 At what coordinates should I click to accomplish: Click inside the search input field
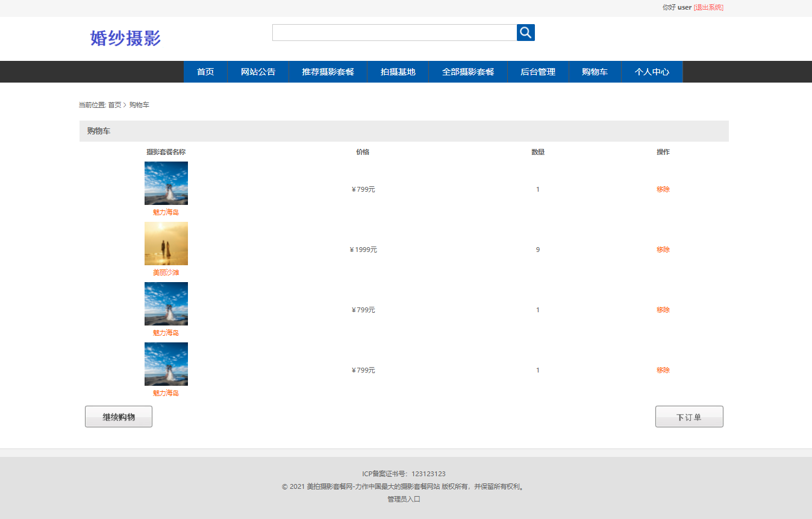(395, 33)
